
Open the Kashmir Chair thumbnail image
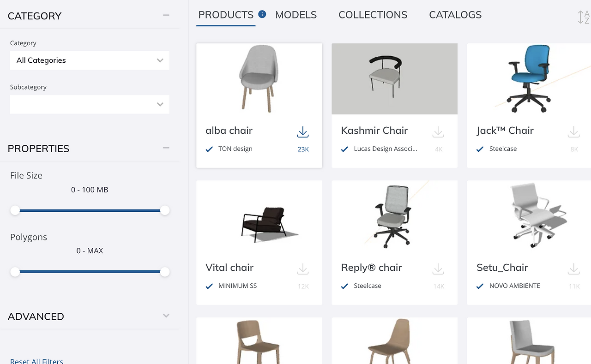tap(394, 79)
